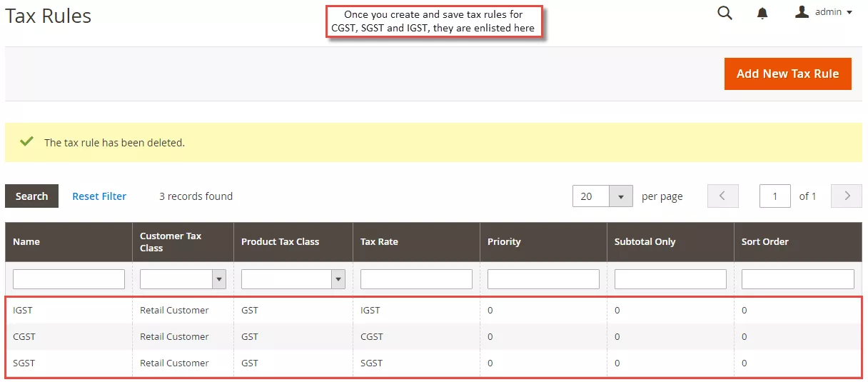Click the Tax Rate filter field

tap(416, 279)
